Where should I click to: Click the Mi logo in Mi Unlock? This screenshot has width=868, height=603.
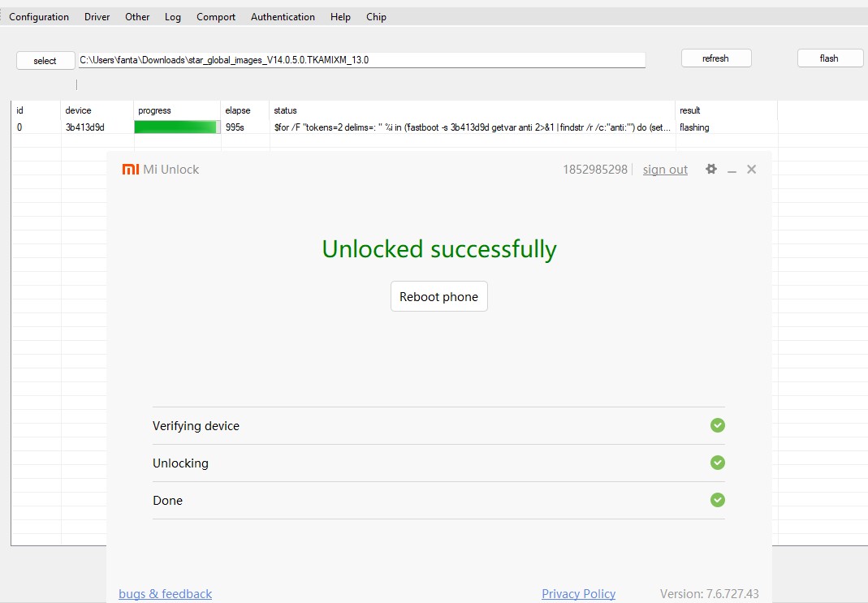pyautogui.click(x=131, y=170)
